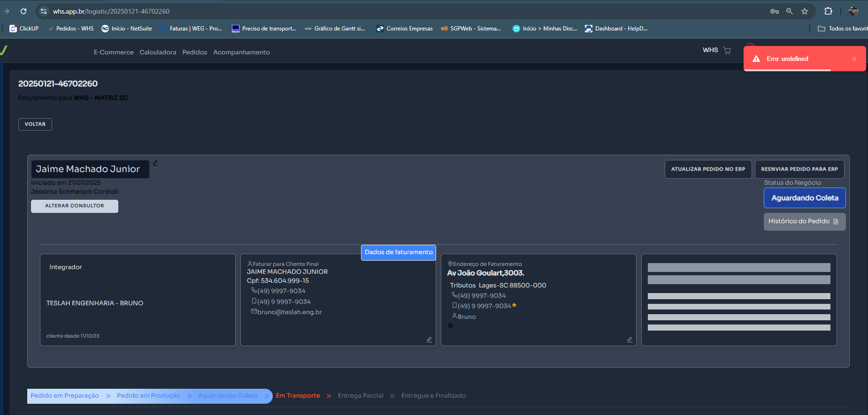Edit the Endereço de Faturamento card
868x415 pixels.
click(630, 340)
